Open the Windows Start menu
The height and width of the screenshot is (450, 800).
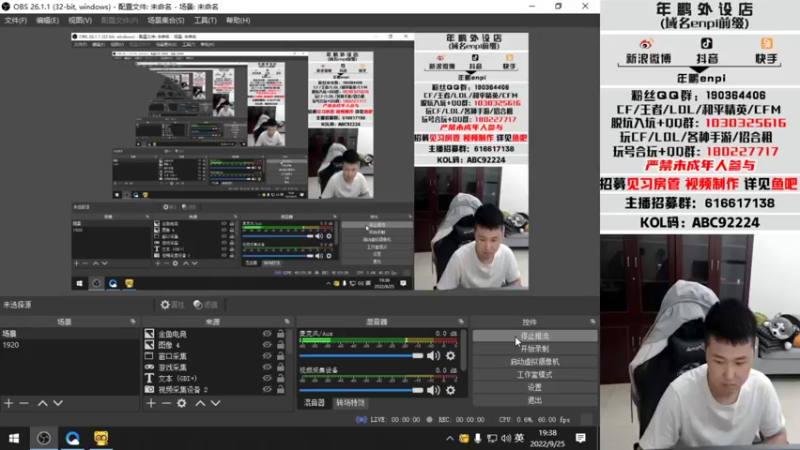[14, 438]
